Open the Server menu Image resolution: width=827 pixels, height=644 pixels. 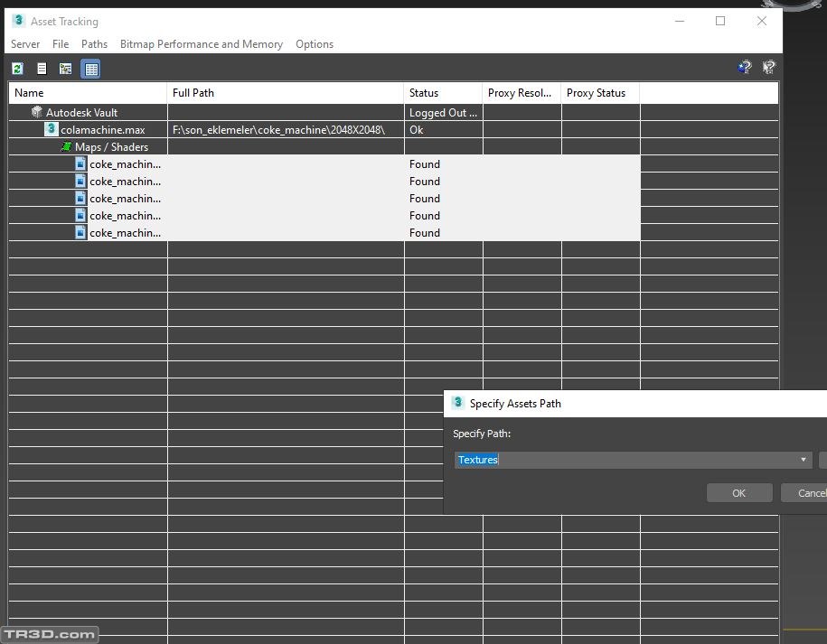(x=25, y=44)
